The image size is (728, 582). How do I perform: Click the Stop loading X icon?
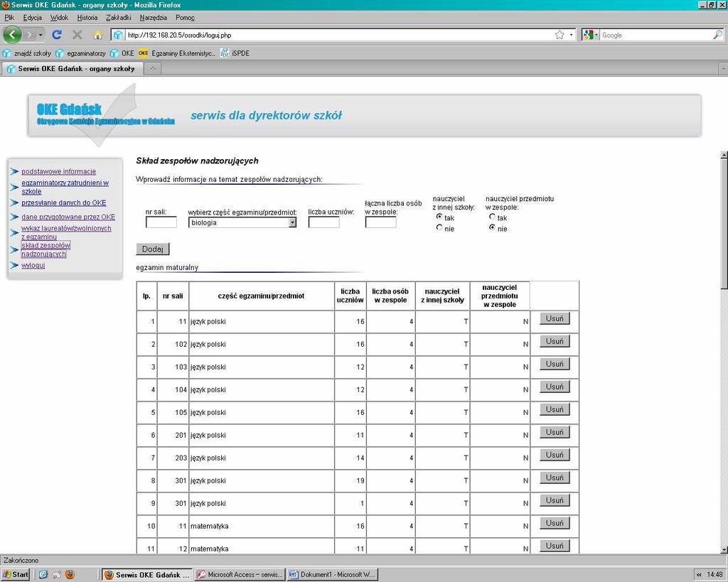click(77, 35)
